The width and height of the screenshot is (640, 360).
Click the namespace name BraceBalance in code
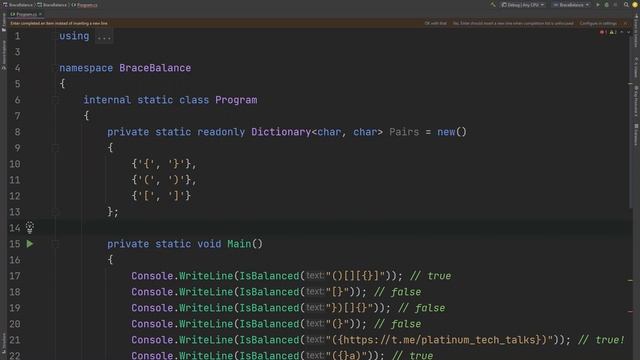pyautogui.click(x=155, y=68)
